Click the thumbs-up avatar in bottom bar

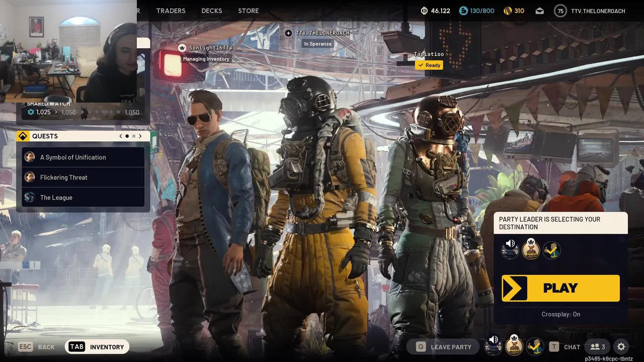click(x=534, y=346)
